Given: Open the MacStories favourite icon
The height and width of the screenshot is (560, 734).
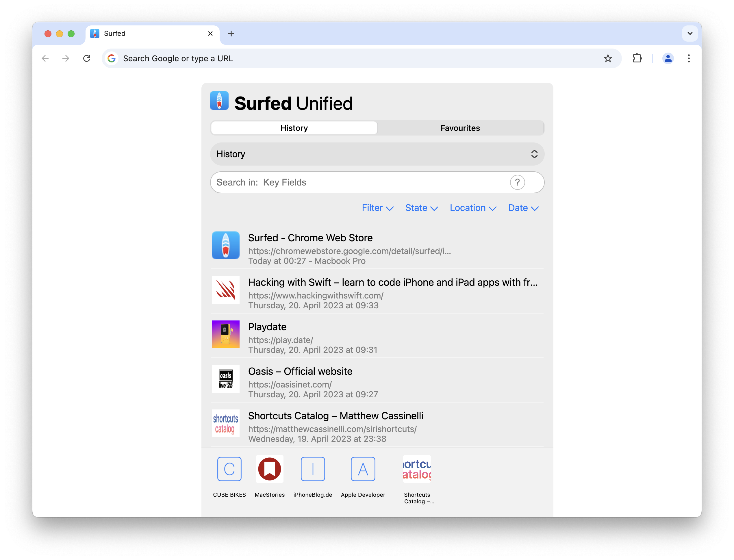Looking at the screenshot, I should coord(269,469).
